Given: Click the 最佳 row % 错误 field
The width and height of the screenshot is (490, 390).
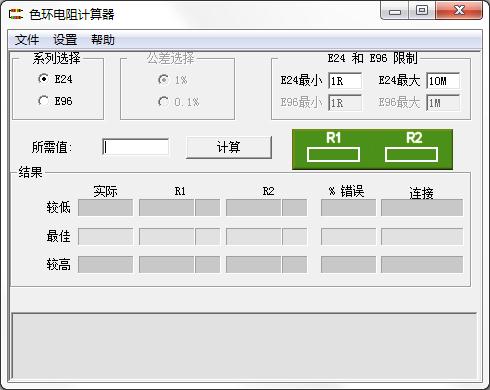Looking at the screenshot, I should point(348,237).
